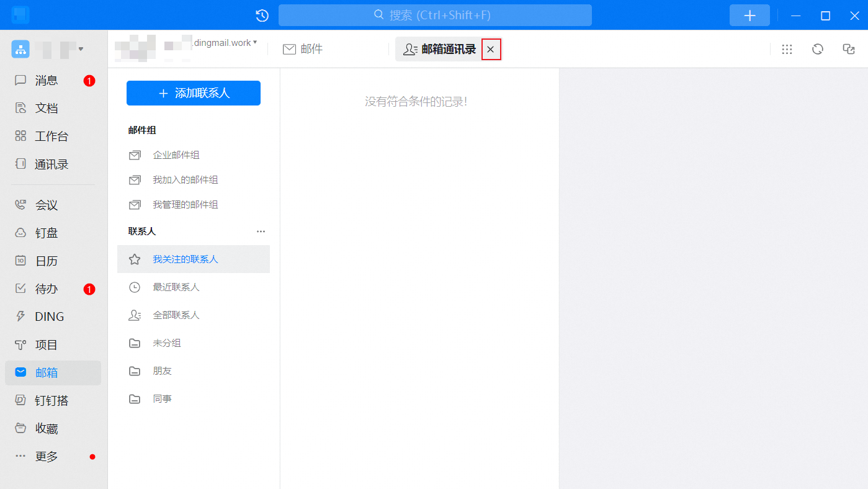
Task: Click the refresh icon at top-right
Action: click(818, 49)
